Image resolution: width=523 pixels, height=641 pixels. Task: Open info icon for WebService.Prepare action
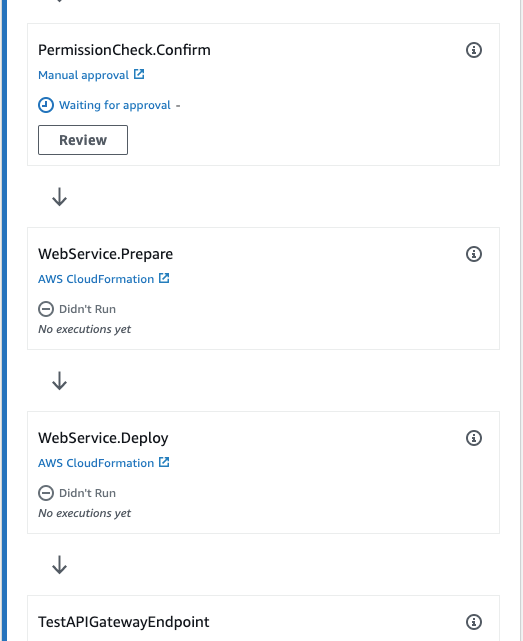coord(474,254)
